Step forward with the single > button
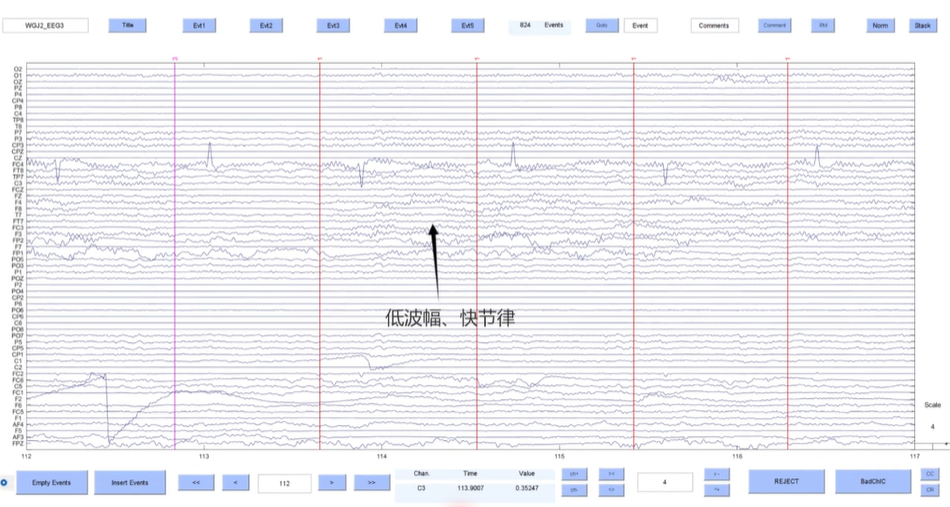950x507 pixels. coord(332,483)
